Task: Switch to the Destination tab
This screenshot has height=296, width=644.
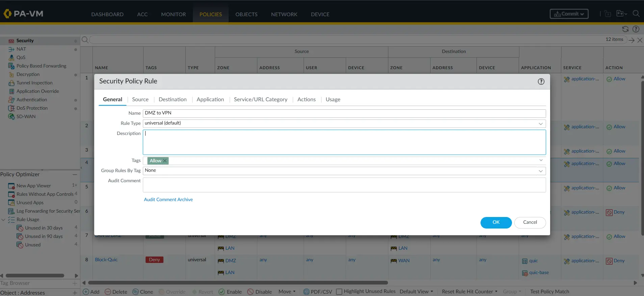Action: click(173, 100)
